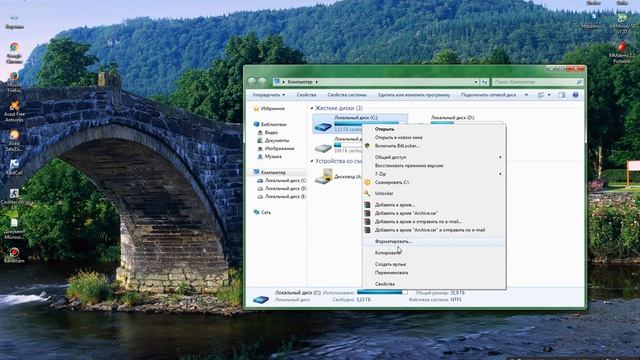Choose Add to archive "Archive.rar" entry
Viewport: 640px width, 360px height.
point(434,213)
